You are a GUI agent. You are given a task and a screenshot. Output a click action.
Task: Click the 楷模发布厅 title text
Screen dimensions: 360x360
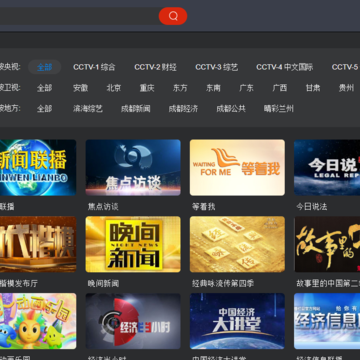[x=19, y=284]
